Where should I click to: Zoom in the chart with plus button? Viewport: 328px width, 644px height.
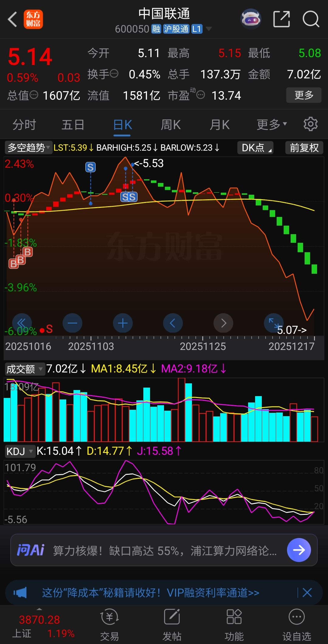(123, 323)
